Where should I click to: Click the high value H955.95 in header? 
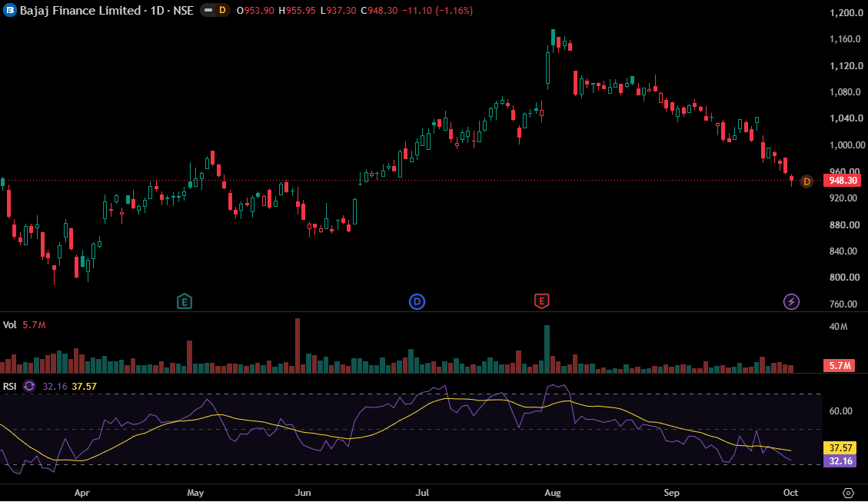tap(297, 11)
